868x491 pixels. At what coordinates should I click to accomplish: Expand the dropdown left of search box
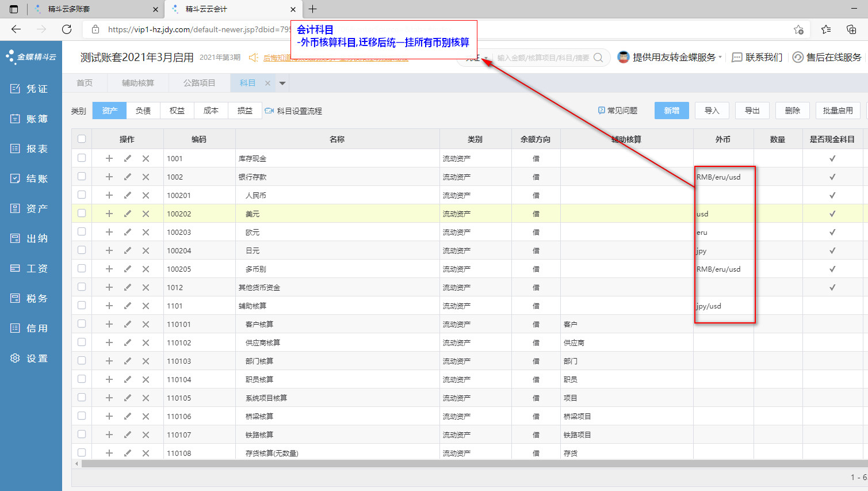[x=486, y=58]
